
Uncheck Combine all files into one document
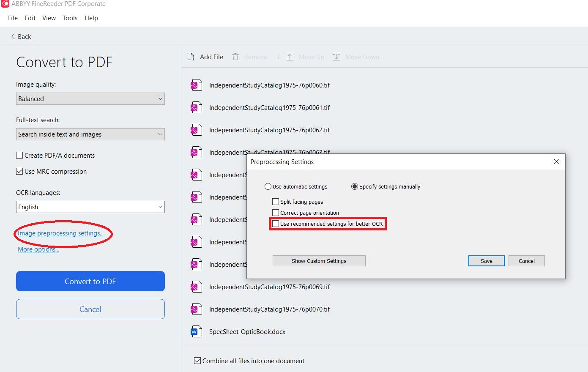pyautogui.click(x=197, y=361)
